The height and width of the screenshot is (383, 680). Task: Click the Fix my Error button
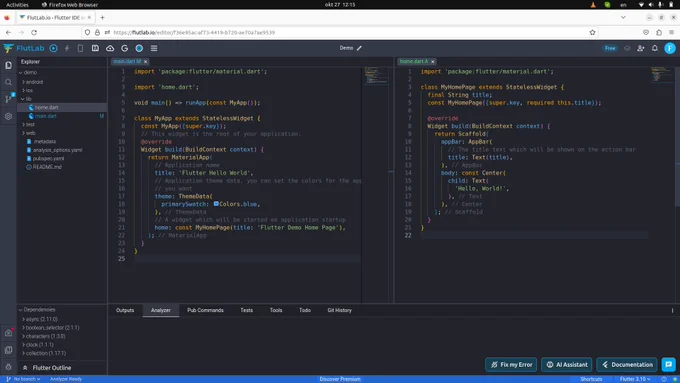coord(511,365)
